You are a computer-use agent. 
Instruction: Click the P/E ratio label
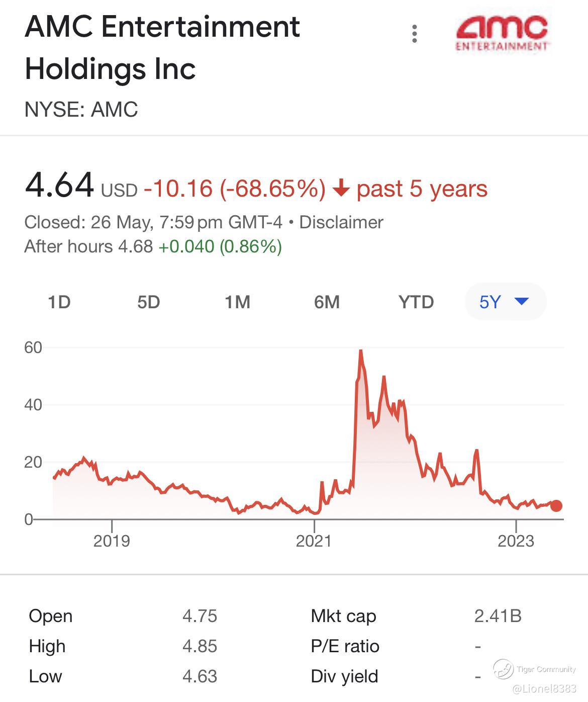345,646
